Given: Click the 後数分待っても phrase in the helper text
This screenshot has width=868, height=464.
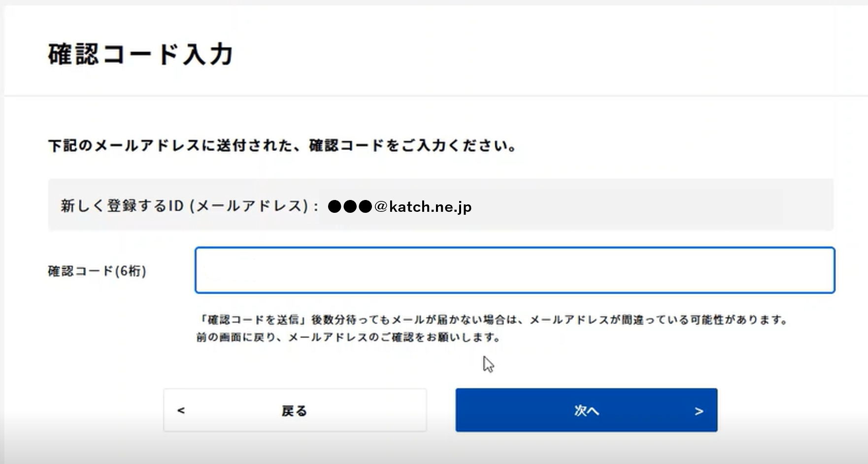Looking at the screenshot, I should click(351, 320).
